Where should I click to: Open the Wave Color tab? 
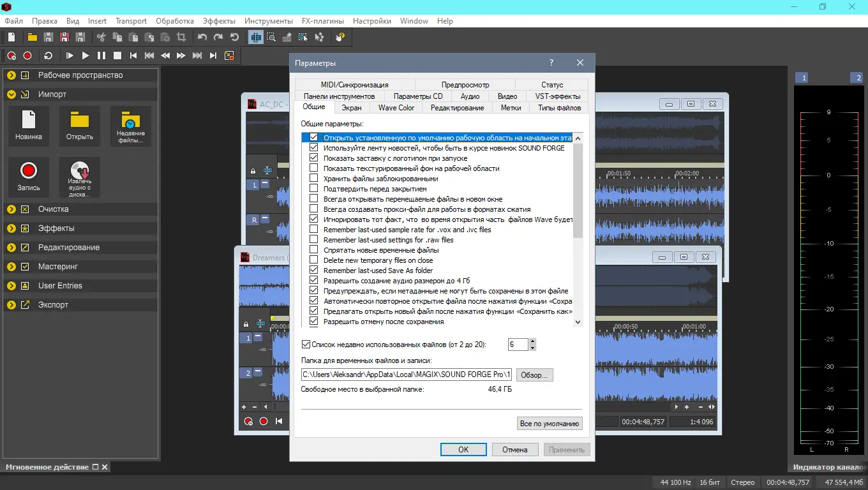[x=396, y=108]
